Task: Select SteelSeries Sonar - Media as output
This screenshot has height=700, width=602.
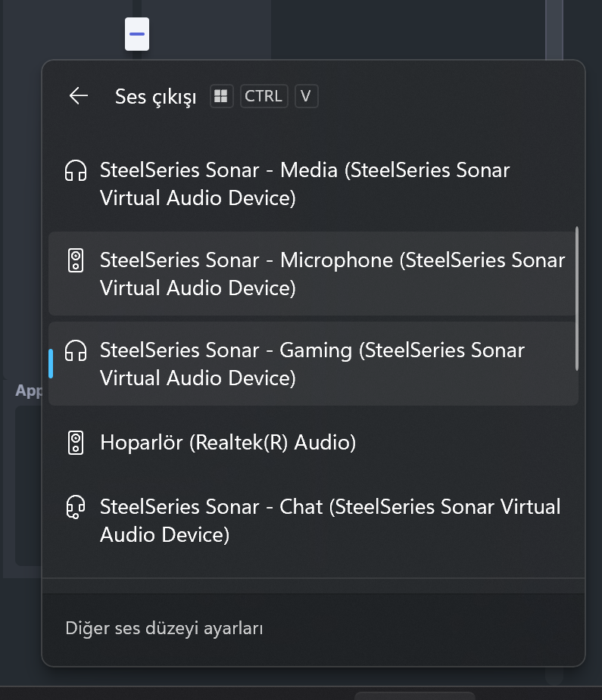Action: (x=313, y=184)
